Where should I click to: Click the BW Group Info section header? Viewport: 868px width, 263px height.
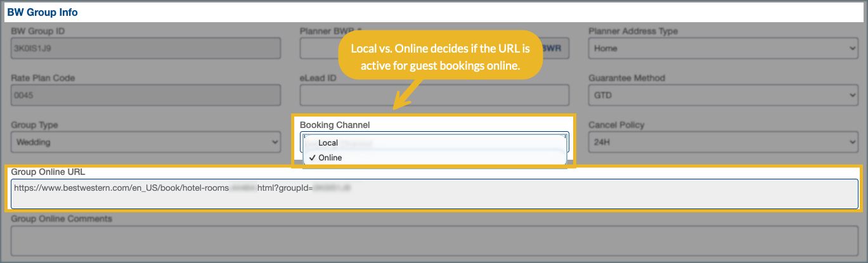click(x=42, y=12)
